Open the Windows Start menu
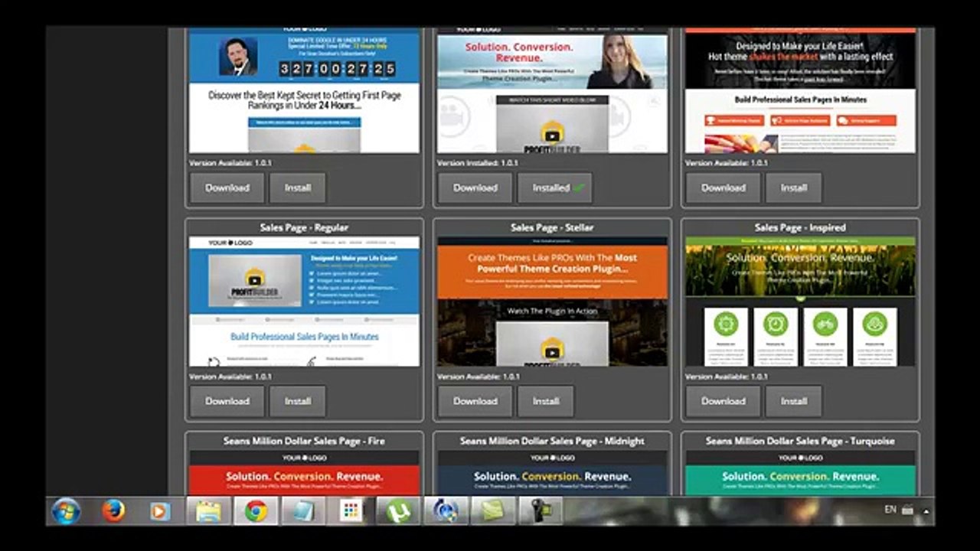The height and width of the screenshot is (551, 980). [x=67, y=510]
